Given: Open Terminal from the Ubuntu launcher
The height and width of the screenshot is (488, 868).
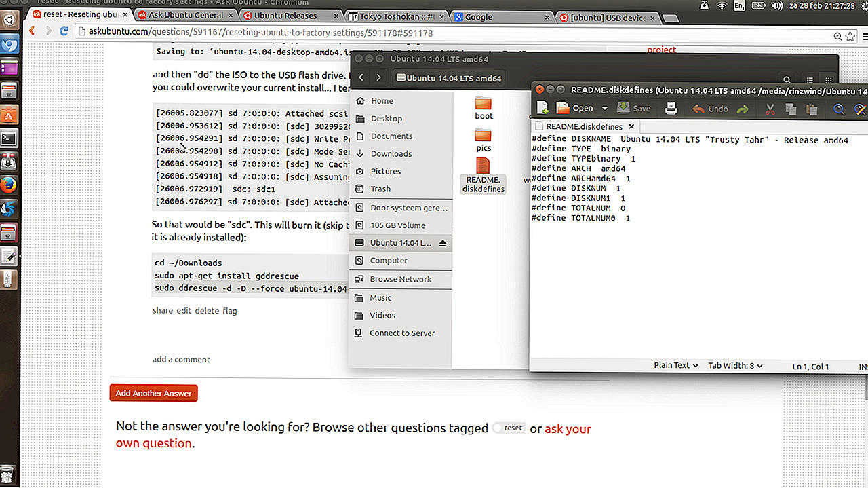Looking at the screenshot, I should point(9,139).
